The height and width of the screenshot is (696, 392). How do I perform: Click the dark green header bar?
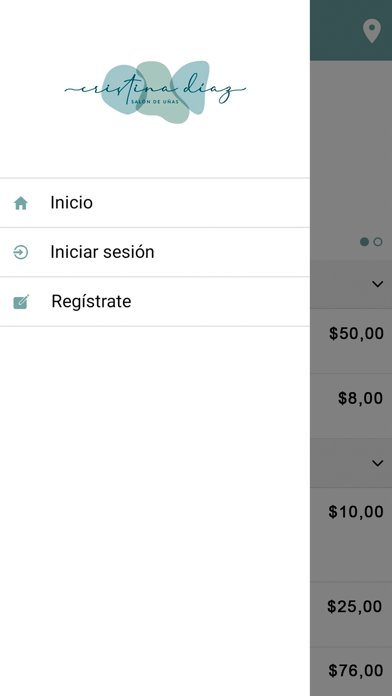coord(351,30)
